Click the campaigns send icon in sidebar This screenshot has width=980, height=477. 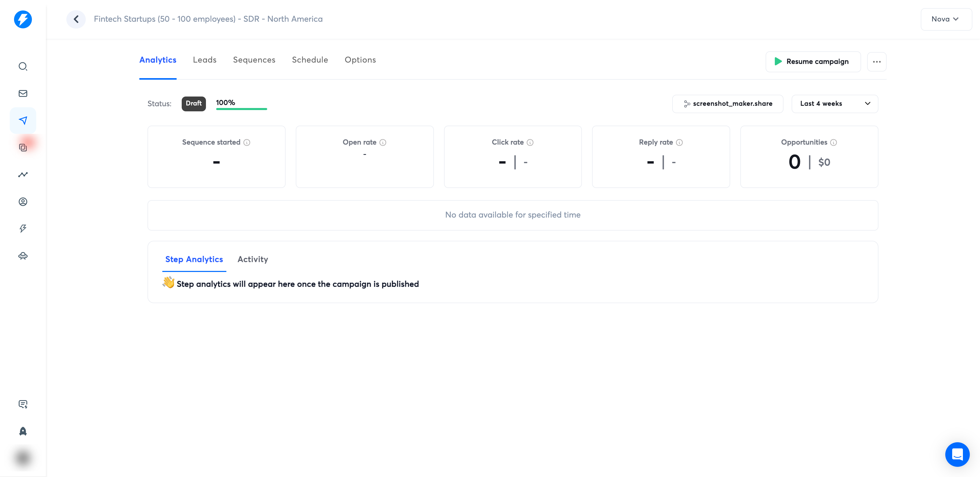(23, 120)
